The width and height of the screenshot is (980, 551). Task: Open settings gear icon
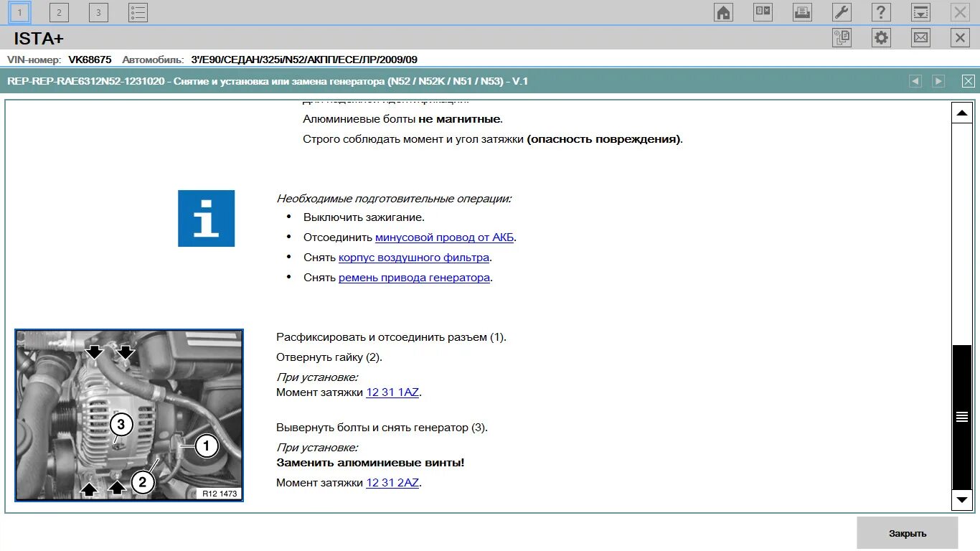881,37
